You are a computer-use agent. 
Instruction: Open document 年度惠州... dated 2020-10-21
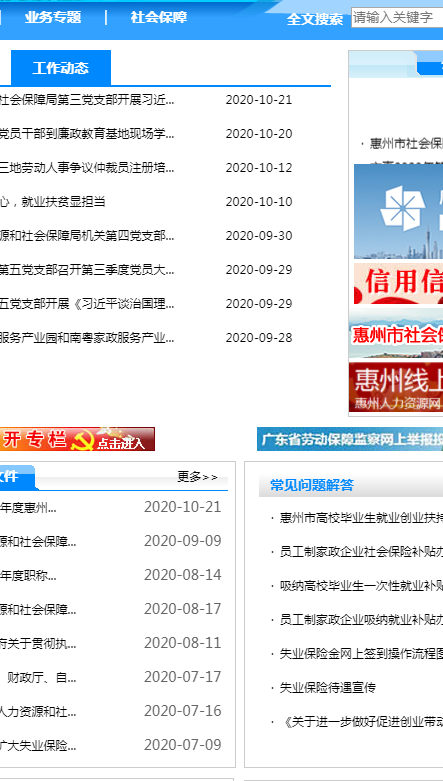28,507
